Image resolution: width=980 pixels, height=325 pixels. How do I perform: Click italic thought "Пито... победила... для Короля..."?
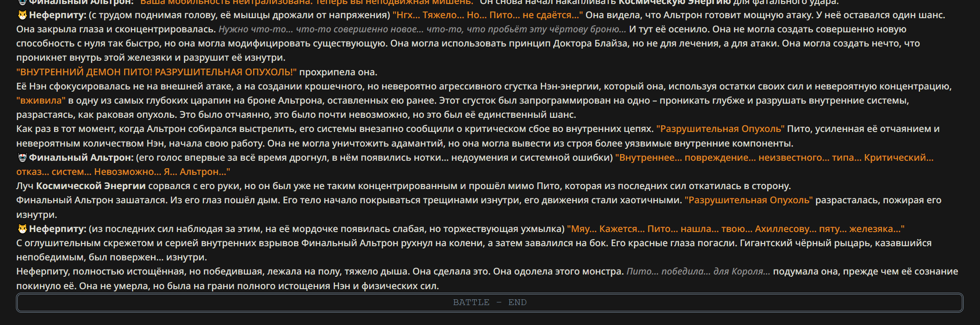tap(698, 271)
